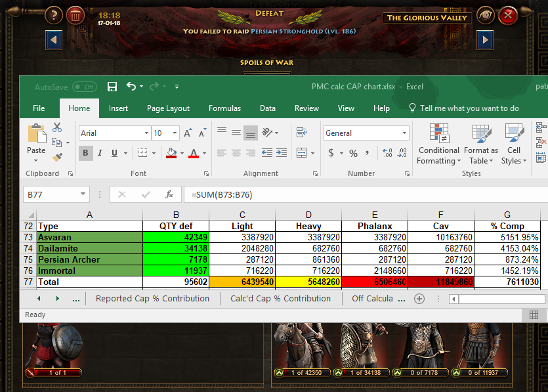Screen dimensions: 548x392
Task: Open the Review ribbon tab
Action: 306,108
